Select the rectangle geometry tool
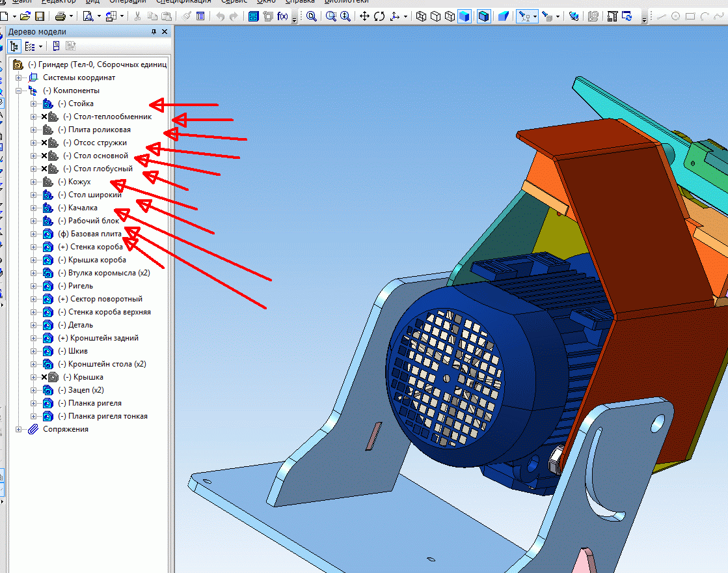The image size is (728, 573). click(690, 16)
